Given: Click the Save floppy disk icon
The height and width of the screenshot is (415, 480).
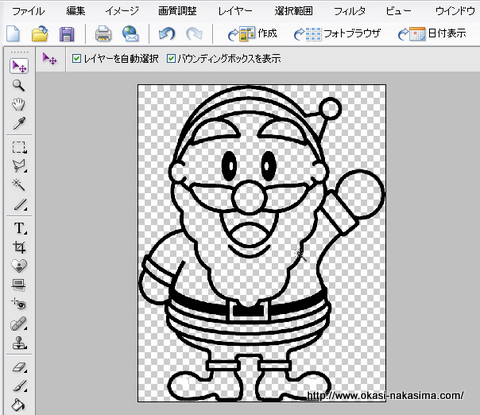Looking at the screenshot, I should (67, 34).
